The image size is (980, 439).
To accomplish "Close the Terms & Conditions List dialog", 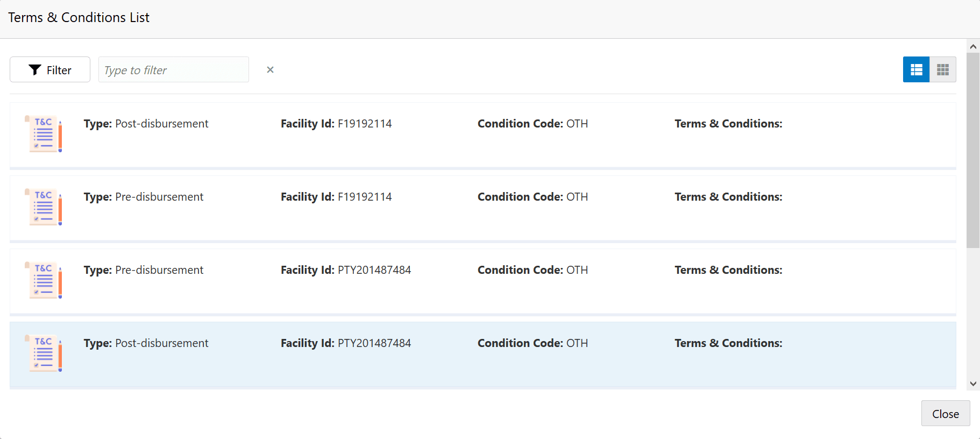I will pyautogui.click(x=946, y=413).
